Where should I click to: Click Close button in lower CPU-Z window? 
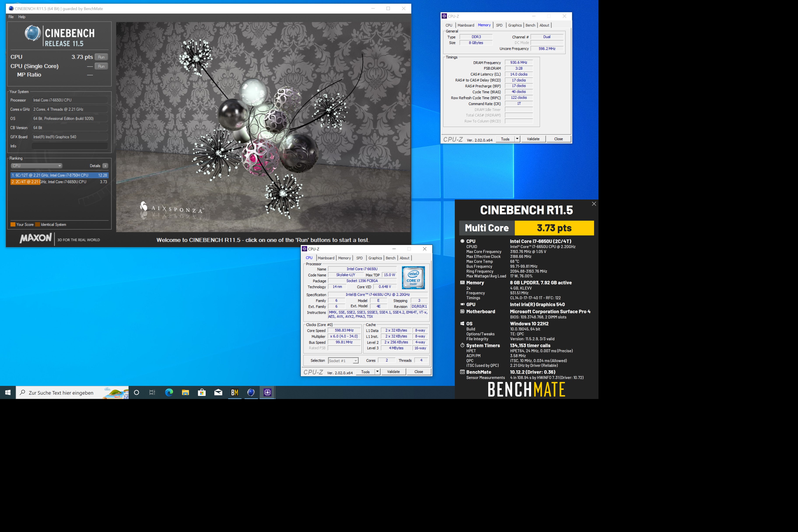click(x=419, y=371)
